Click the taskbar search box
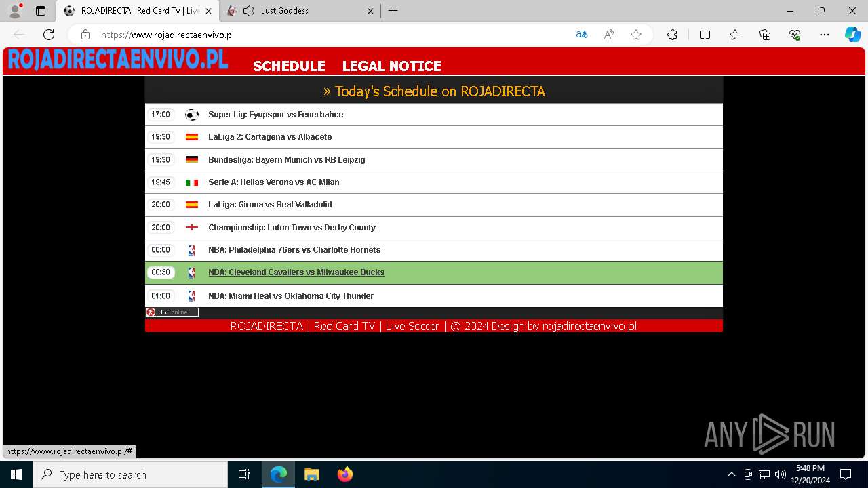 click(x=130, y=474)
